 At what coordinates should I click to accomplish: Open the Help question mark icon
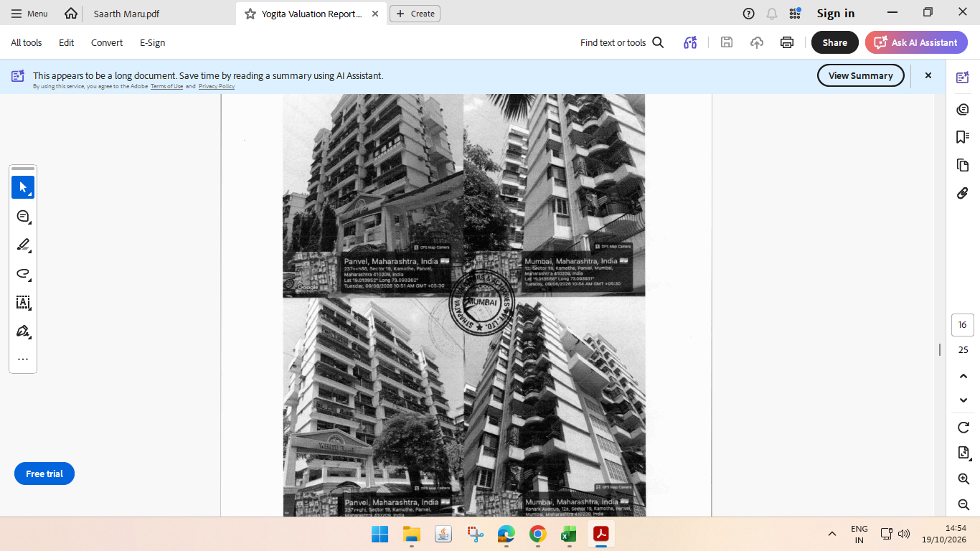tap(749, 14)
